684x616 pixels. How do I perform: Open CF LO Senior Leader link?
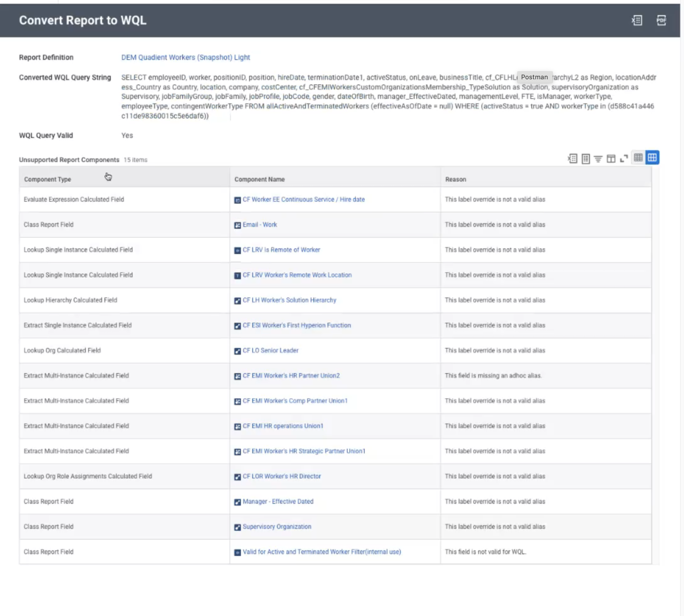coord(270,350)
